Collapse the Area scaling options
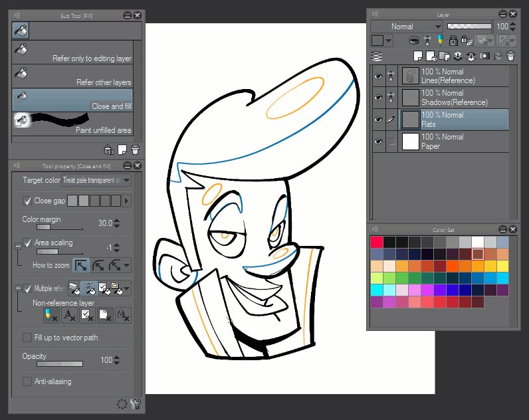529x420 pixels. (18, 247)
